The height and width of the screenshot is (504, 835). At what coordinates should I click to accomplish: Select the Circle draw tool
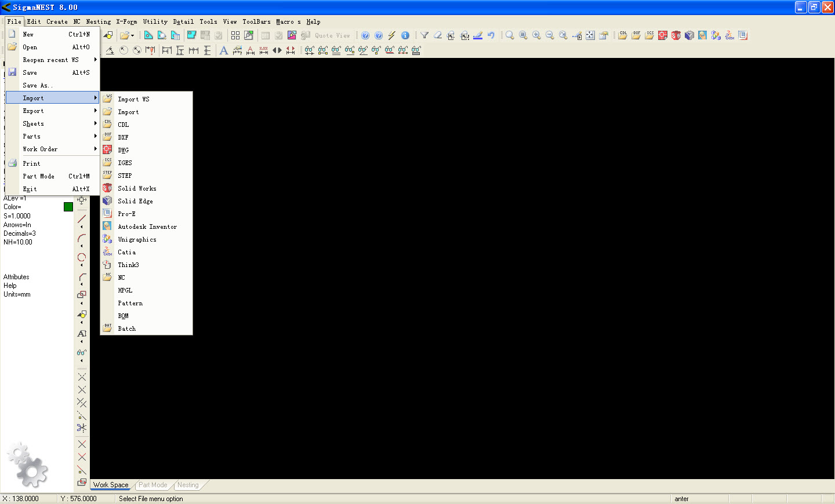pos(82,257)
